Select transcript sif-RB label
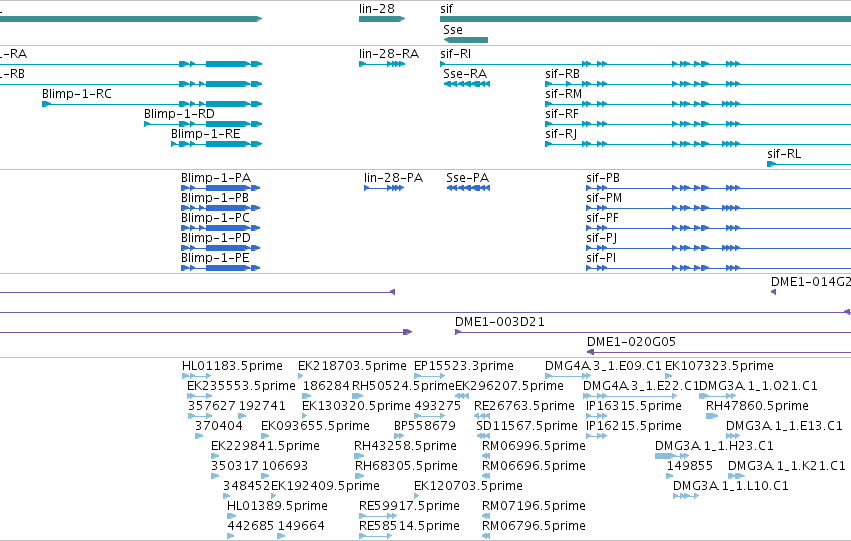 (x=562, y=74)
